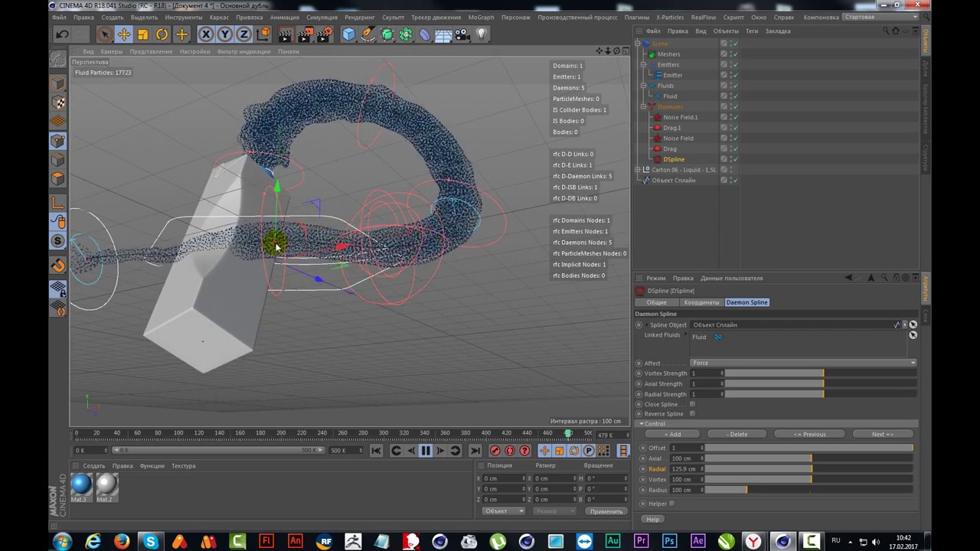Select the Mat.3 blue material thumbnail
The width and height of the screenshot is (980, 551).
80,484
